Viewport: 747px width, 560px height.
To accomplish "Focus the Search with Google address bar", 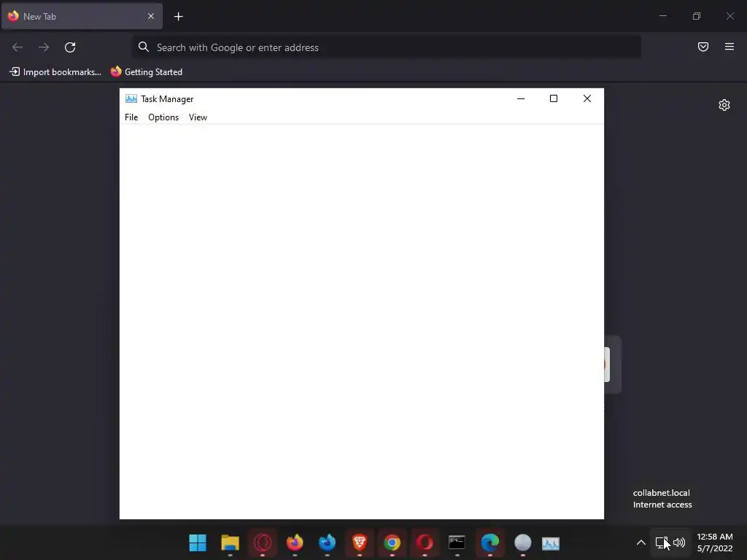I will (387, 47).
